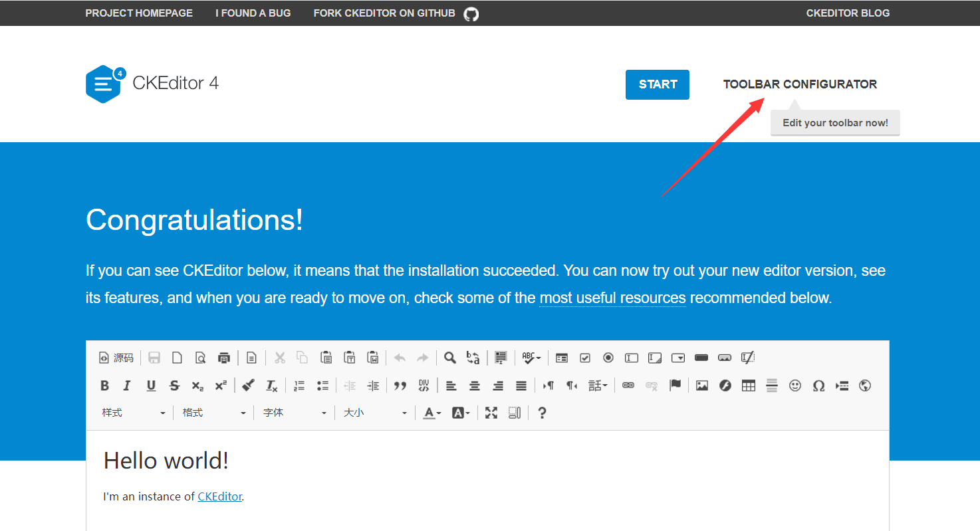The width and height of the screenshot is (980, 531).
Task: Insert a table with the Table icon
Action: (x=749, y=385)
